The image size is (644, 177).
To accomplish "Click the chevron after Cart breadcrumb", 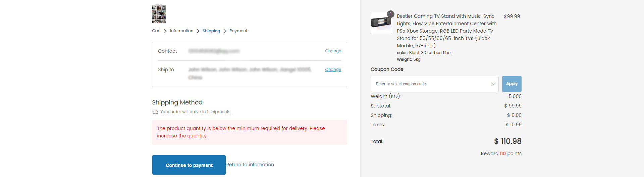I will [165, 31].
